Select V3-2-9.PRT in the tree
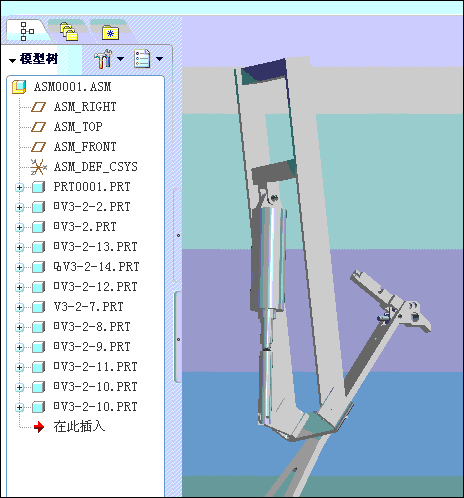The height and width of the screenshot is (498, 464). (92, 347)
